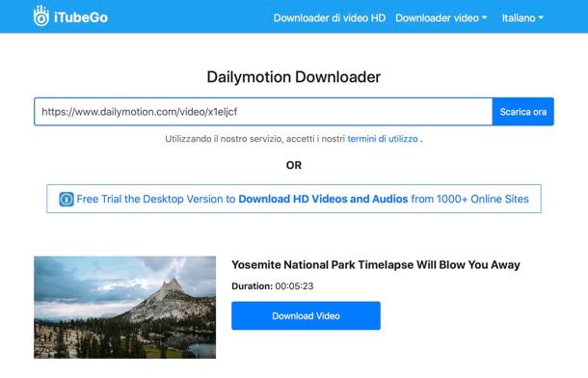The width and height of the screenshot is (588, 378).
Task: Click Download HD Videos and Audios link
Action: (x=323, y=199)
